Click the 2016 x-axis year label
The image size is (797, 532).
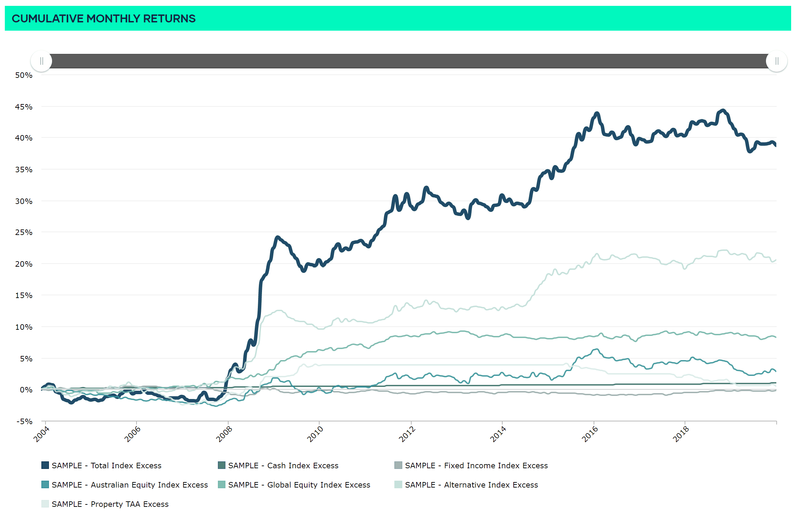pos(590,434)
